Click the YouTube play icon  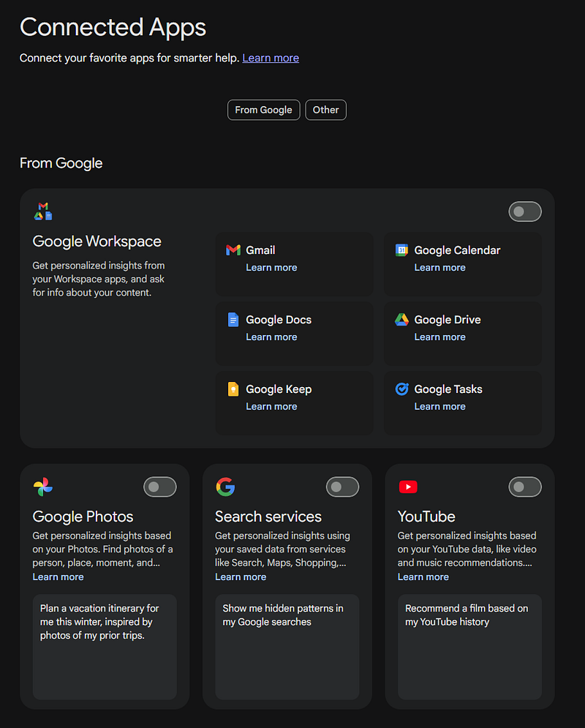(x=408, y=487)
